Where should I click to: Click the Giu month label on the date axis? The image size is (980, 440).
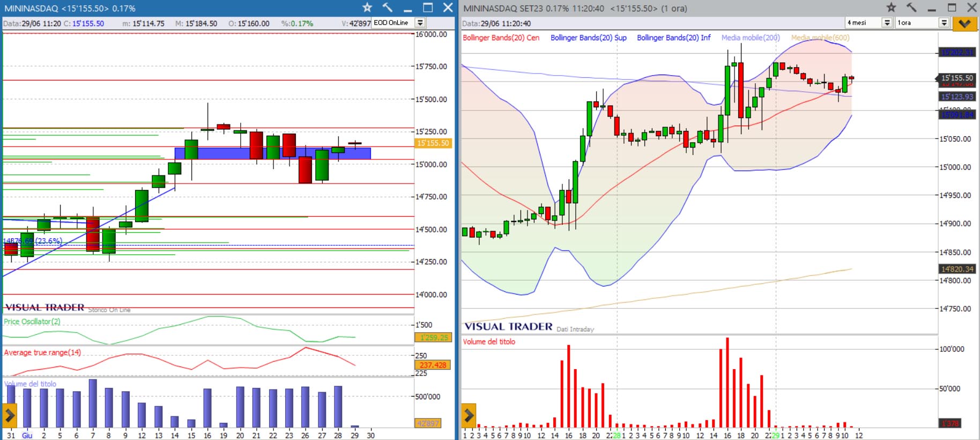pos(27,435)
